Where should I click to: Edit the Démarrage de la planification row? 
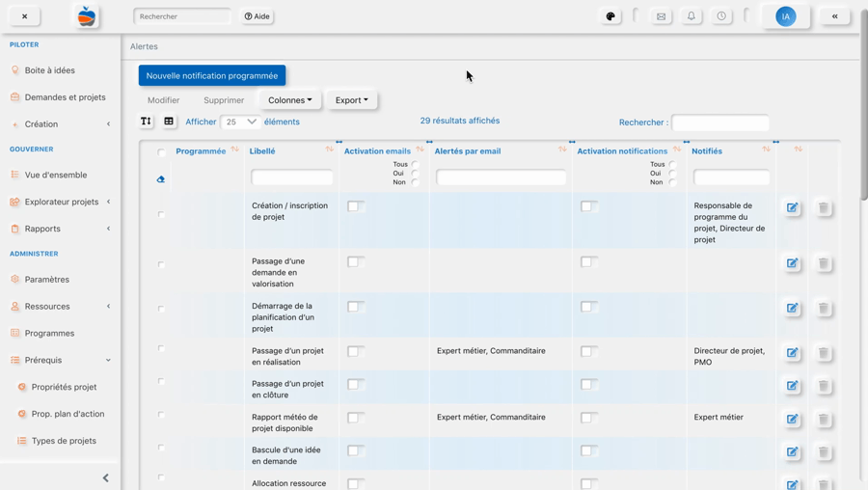[x=792, y=308]
